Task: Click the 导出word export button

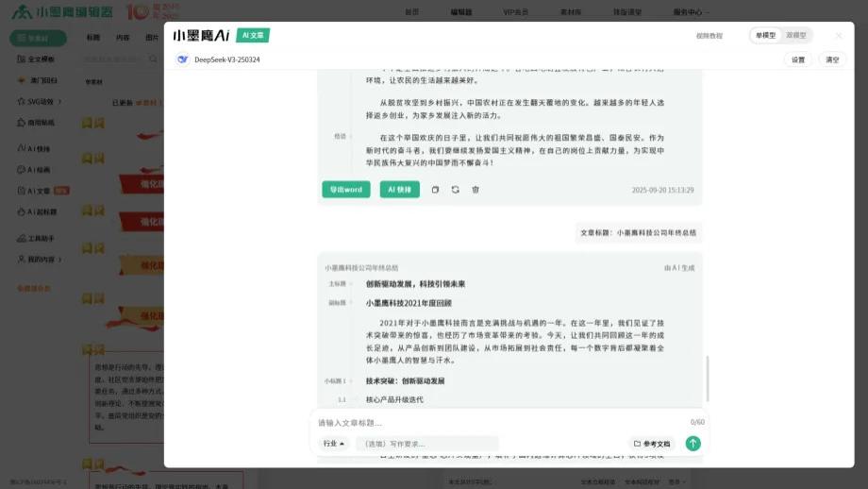Action: [x=346, y=190]
